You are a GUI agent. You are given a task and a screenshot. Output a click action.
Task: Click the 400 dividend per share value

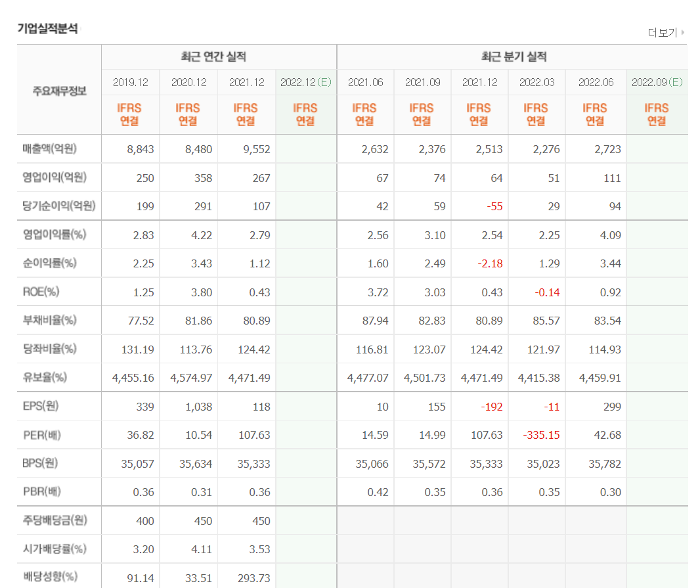[145, 521]
